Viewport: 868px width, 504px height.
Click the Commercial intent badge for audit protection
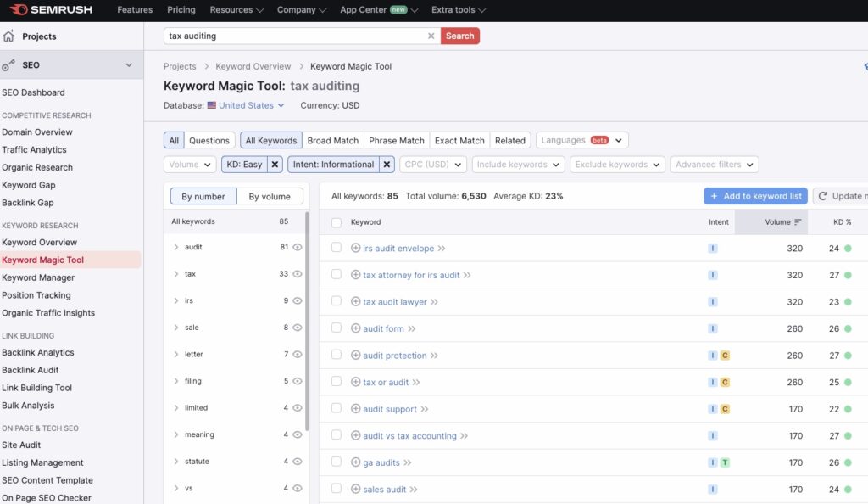[x=725, y=355]
